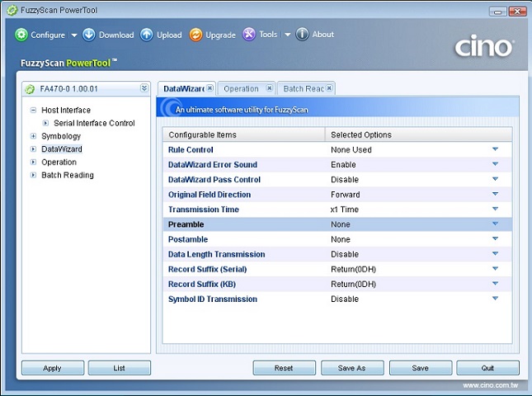This screenshot has height=396, width=532.
Task: Click the Configure menu label
Action: [48, 35]
